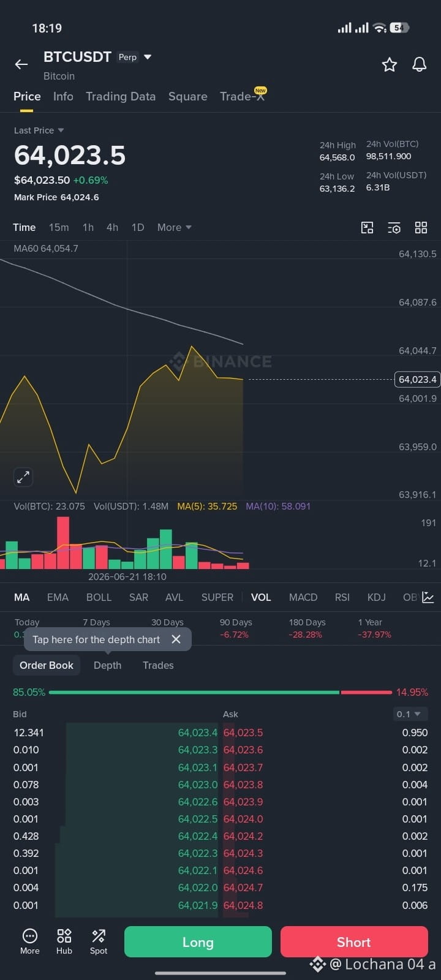Tap the tallest red volume bar
This screenshot has width=441, height=980.
tap(63, 543)
